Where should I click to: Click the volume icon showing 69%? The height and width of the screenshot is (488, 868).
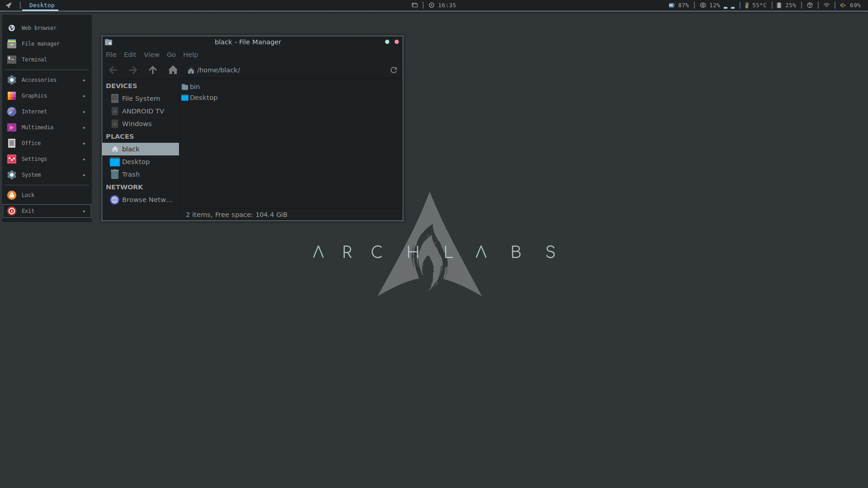pos(843,5)
